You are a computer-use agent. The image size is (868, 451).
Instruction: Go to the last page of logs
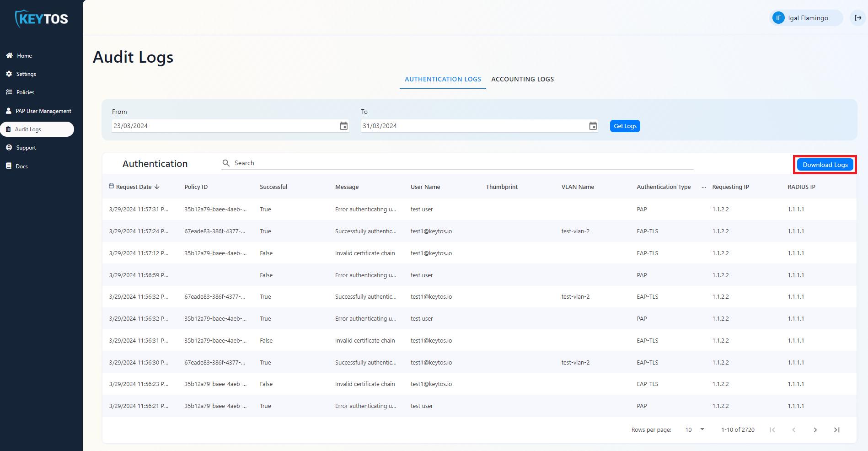pos(836,430)
